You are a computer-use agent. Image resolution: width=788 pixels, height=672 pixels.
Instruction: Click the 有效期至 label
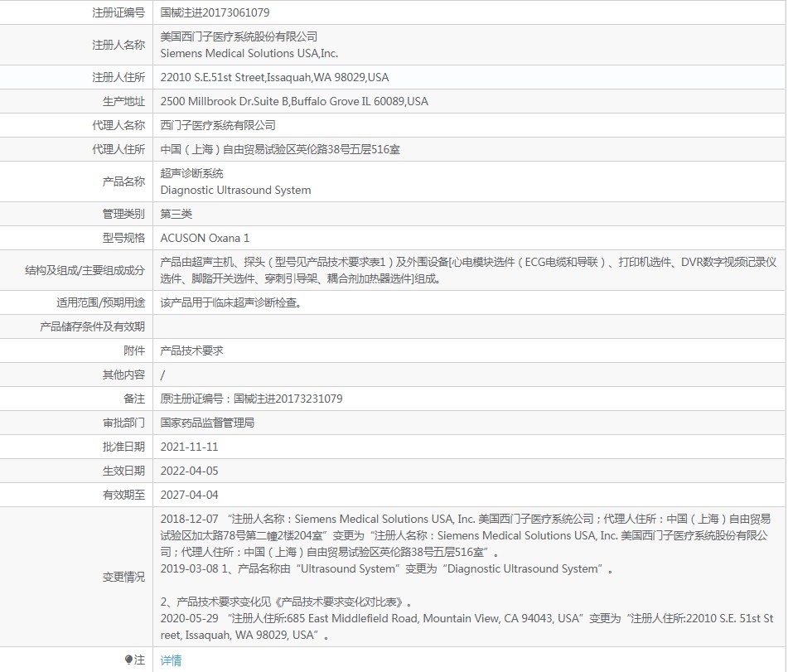coord(123,495)
